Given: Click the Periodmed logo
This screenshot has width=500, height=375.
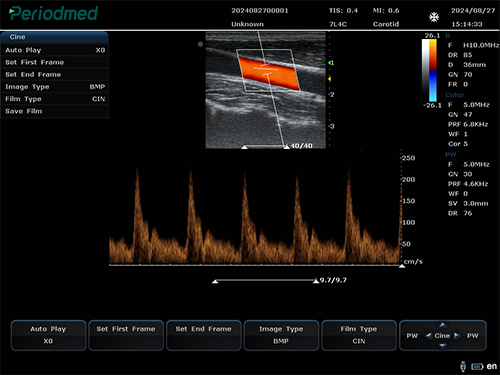Looking at the screenshot, I should 54,14.
